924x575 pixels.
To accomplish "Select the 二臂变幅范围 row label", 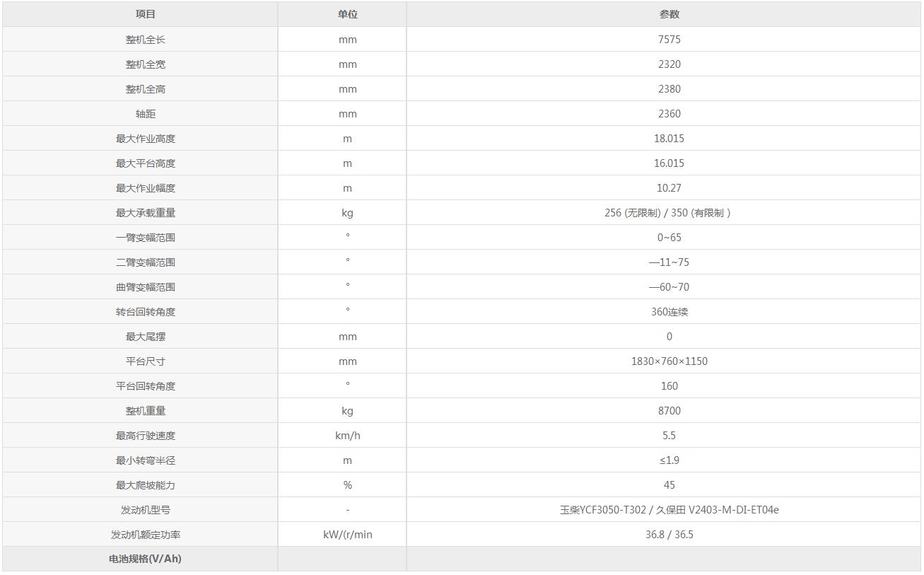I will 146,262.
